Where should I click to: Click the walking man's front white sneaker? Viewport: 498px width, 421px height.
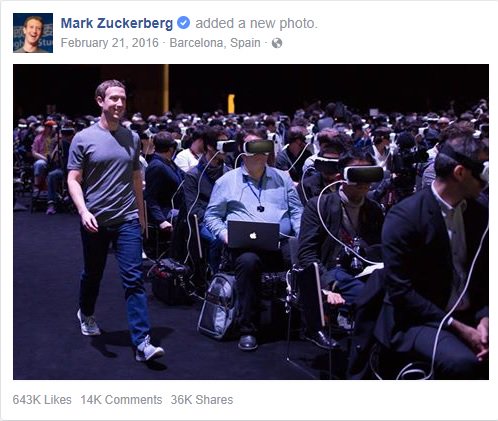[149, 350]
